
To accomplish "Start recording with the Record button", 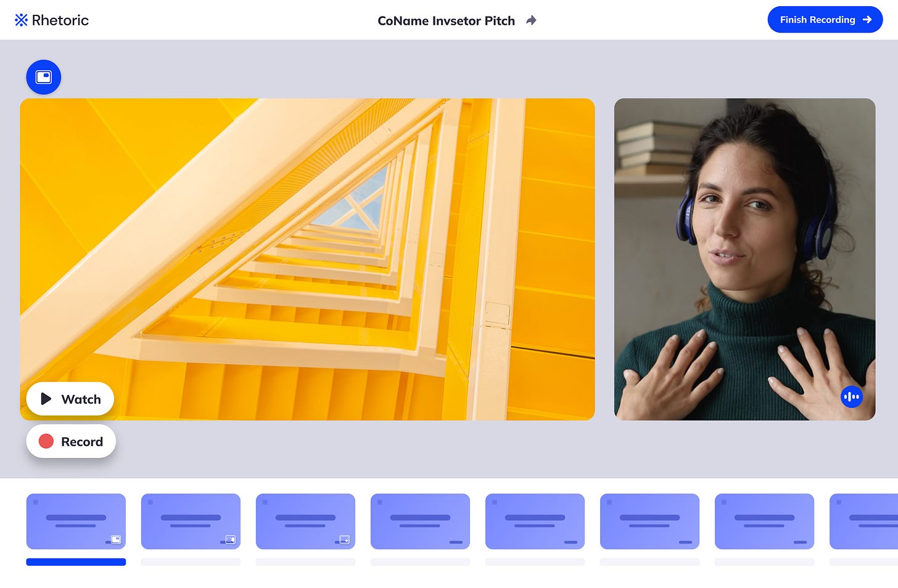I will pyautogui.click(x=71, y=441).
